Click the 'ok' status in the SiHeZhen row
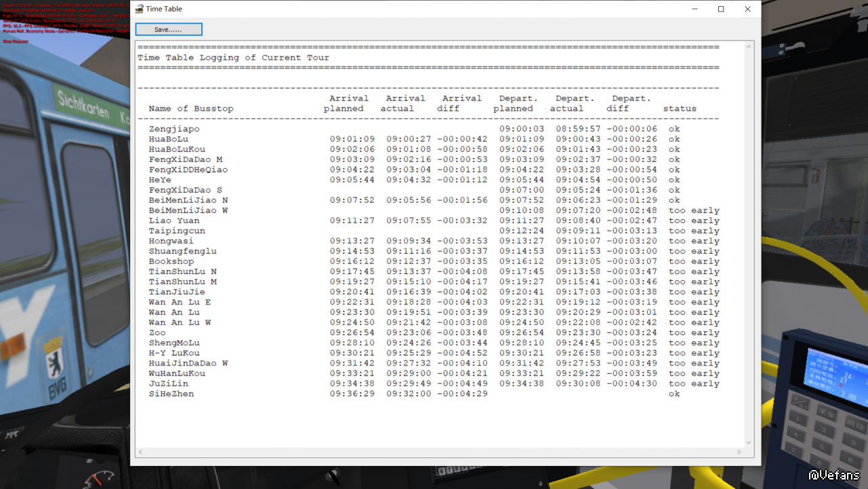This screenshot has width=868, height=489. [674, 393]
